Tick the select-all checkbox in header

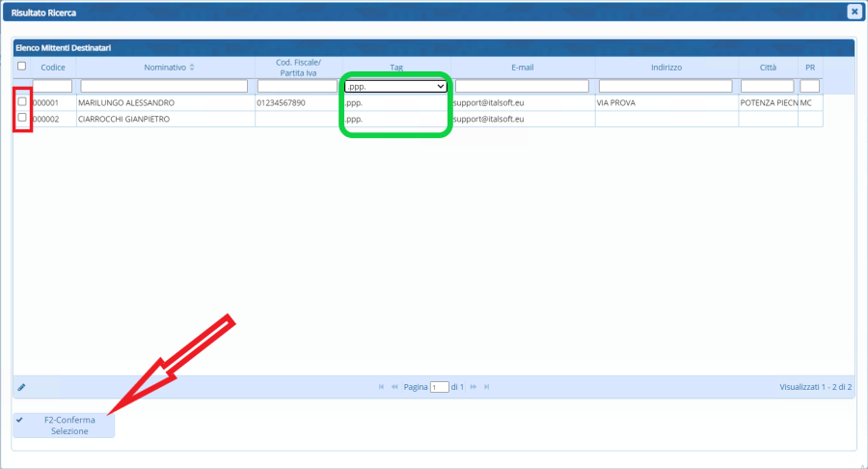[22, 67]
